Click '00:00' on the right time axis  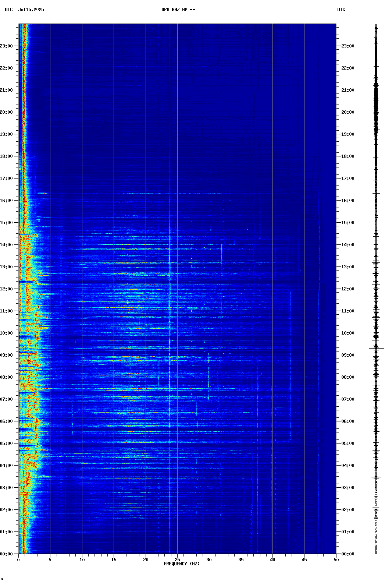[348, 554]
